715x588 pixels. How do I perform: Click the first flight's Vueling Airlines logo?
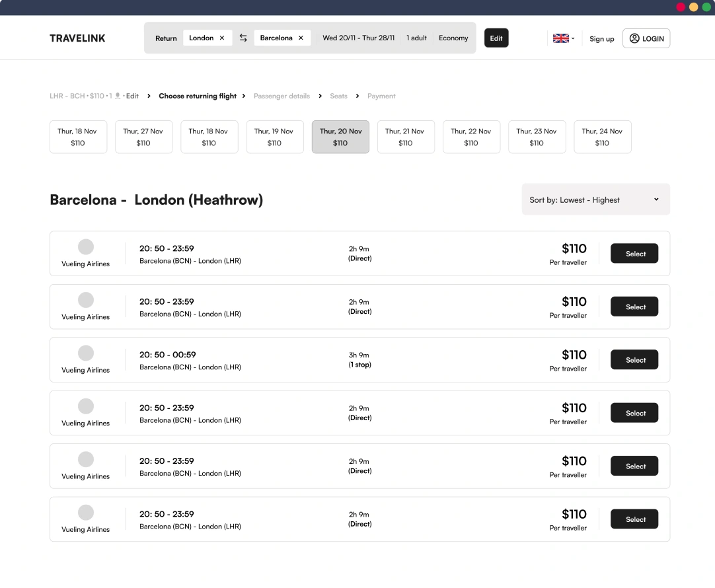(86, 247)
